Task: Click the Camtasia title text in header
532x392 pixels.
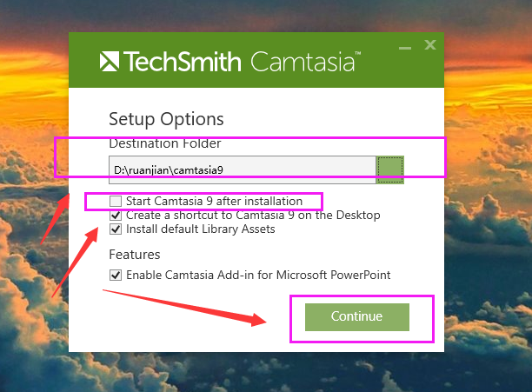Action: tap(303, 62)
